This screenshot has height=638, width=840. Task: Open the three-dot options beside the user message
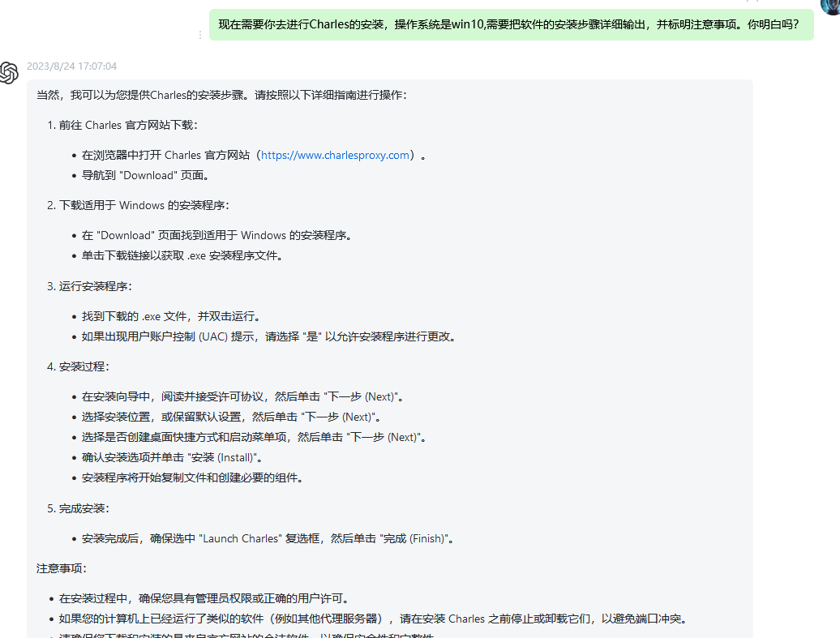coord(199,34)
